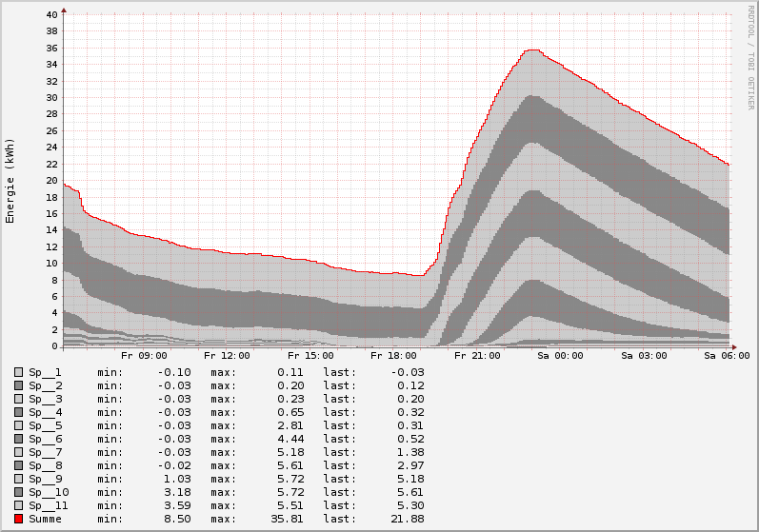Select the Sp__8 legend color square
This screenshot has height=532, width=759.
pos(19,465)
